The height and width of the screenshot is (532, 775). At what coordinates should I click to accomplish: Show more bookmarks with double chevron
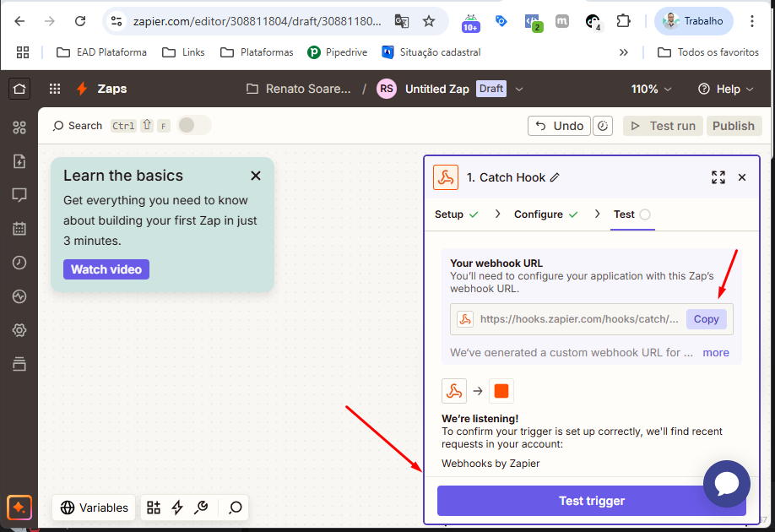coord(624,52)
